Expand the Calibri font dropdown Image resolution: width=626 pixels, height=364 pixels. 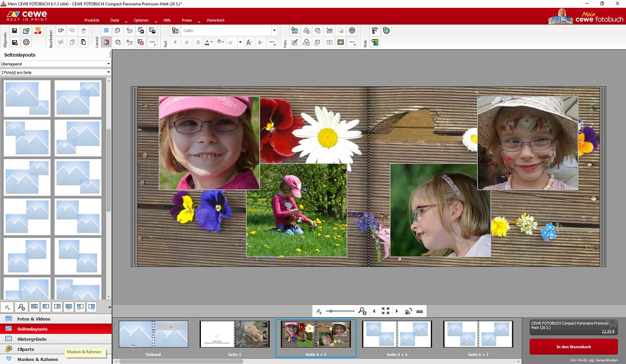[x=274, y=31]
